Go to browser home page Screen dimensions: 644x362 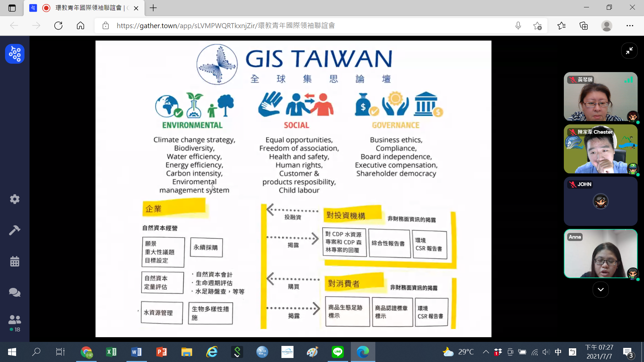tap(80, 25)
